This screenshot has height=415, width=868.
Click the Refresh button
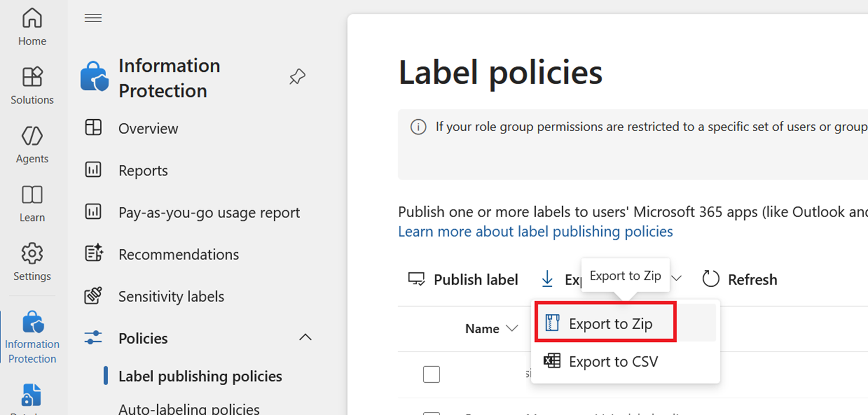tap(740, 279)
